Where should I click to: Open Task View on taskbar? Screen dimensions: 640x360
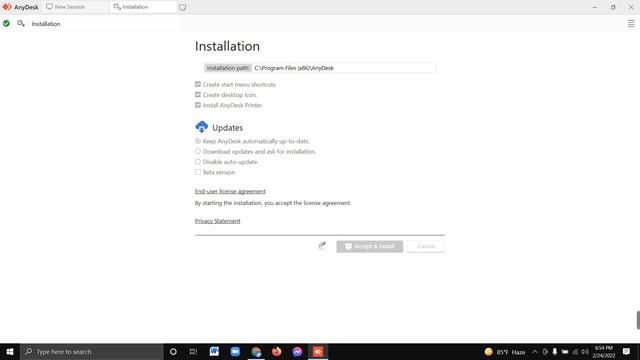point(193,351)
